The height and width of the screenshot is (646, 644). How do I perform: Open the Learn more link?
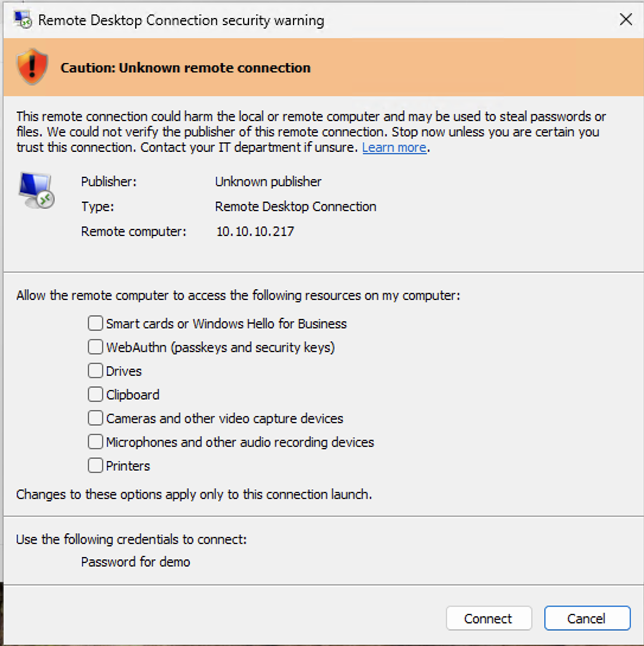[394, 148]
